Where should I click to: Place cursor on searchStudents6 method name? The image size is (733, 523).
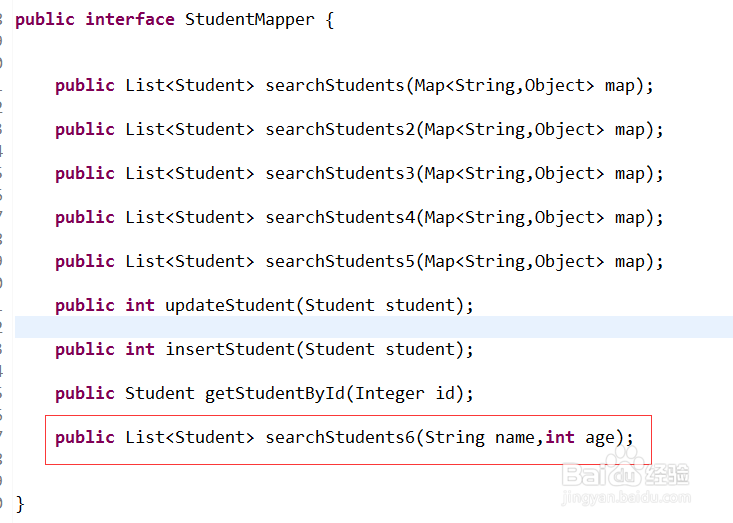pos(340,437)
